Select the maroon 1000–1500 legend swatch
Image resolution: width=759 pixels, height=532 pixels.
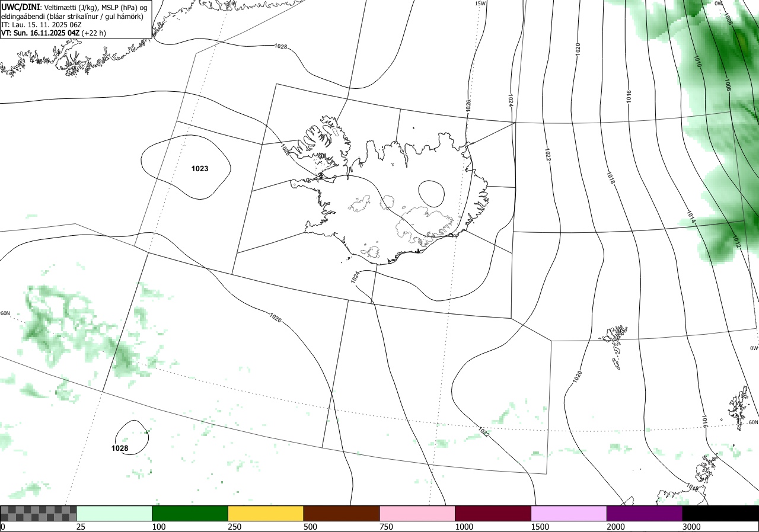pos(493,513)
